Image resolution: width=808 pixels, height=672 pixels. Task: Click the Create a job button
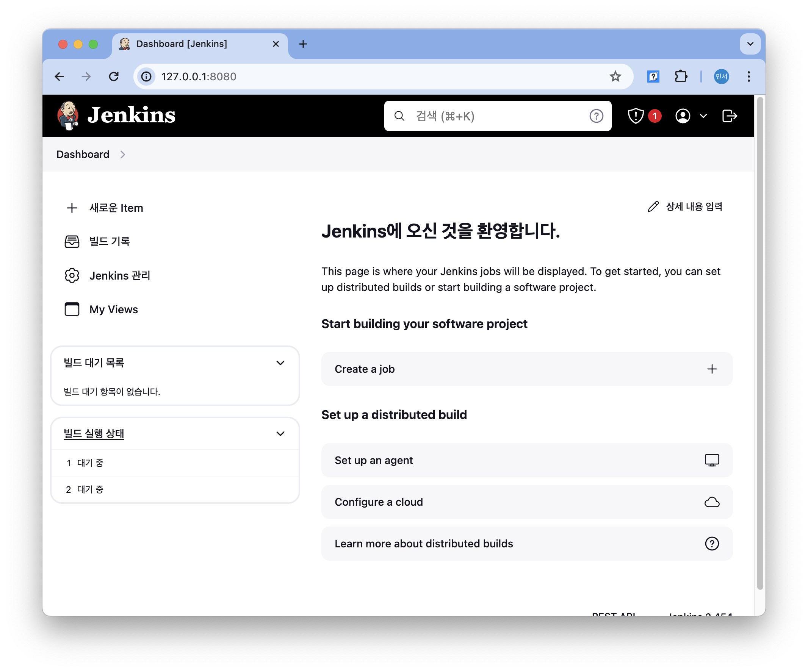[526, 369]
